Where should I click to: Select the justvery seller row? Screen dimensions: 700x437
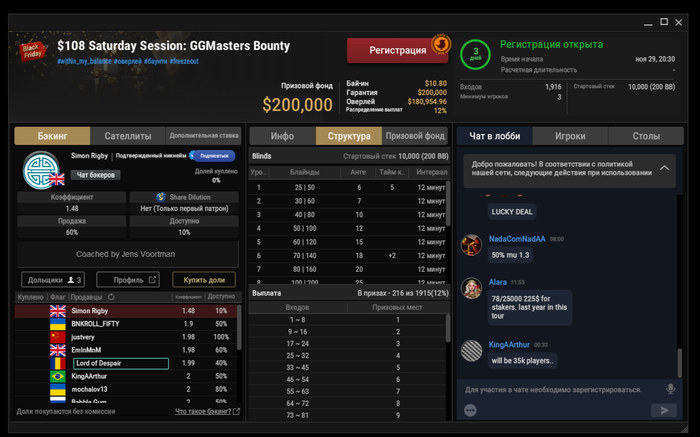125,337
